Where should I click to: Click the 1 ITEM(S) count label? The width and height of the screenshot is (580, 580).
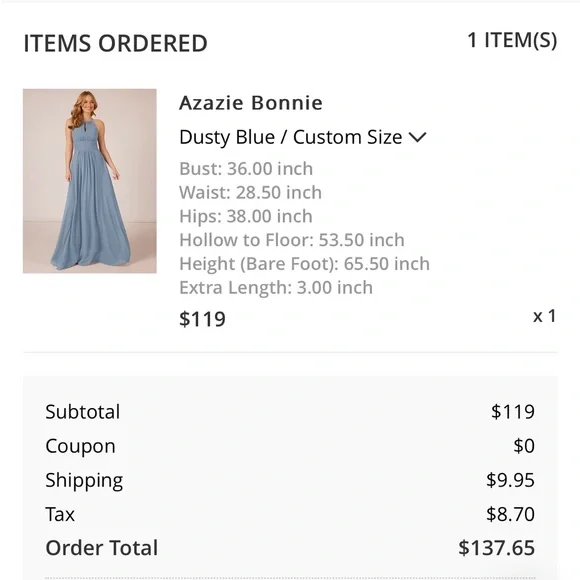coord(512,40)
